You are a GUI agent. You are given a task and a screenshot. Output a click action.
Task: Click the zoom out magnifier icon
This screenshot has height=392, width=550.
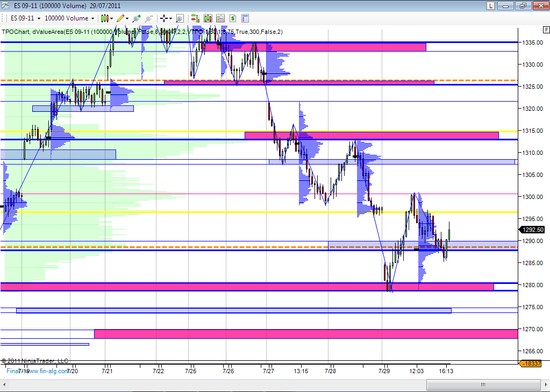(x=149, y=18)
